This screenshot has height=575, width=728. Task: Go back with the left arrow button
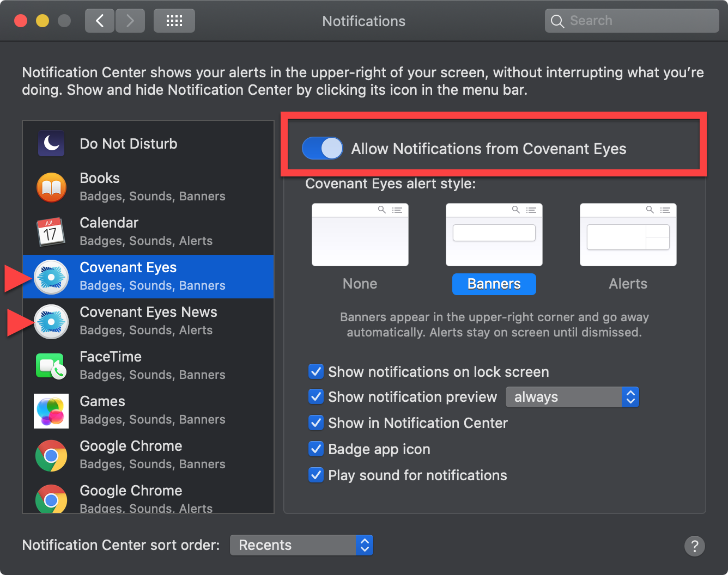[100, 21]
